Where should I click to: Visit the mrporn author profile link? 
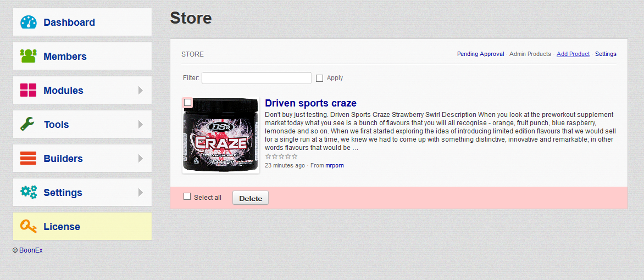point(334,165)
